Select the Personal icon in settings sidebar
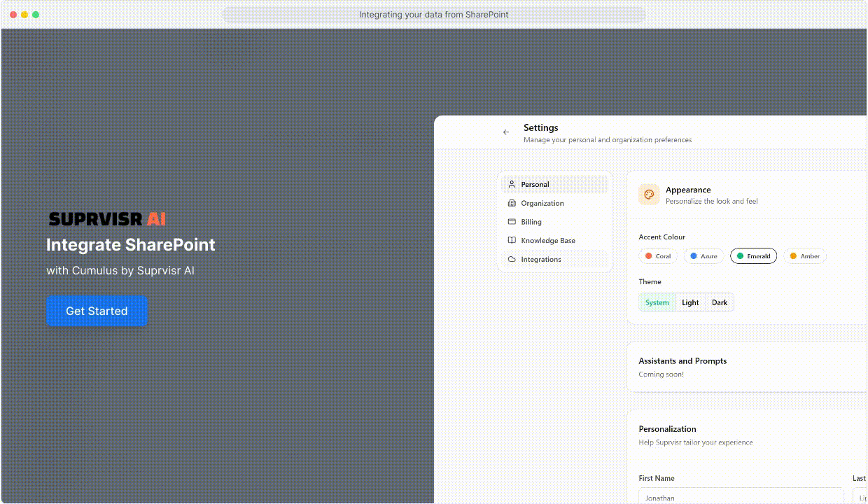This screenshot has height=504, width=868. pos(512,184)
